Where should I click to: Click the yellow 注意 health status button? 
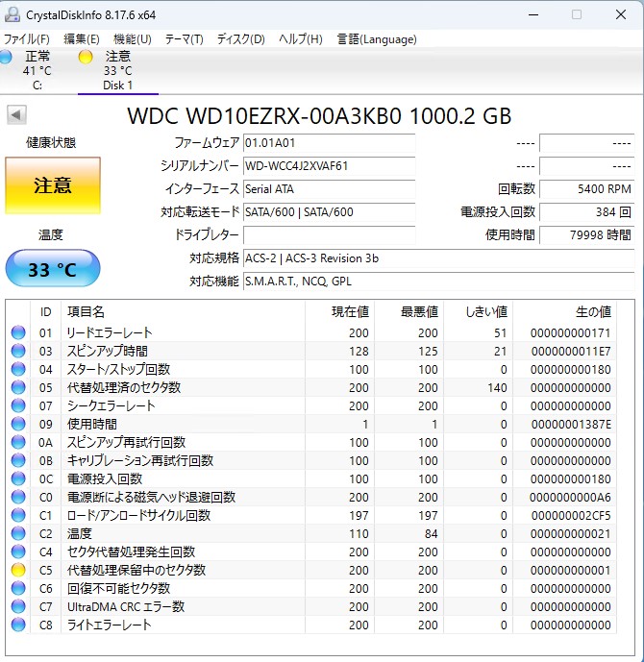tap(53, 185)
